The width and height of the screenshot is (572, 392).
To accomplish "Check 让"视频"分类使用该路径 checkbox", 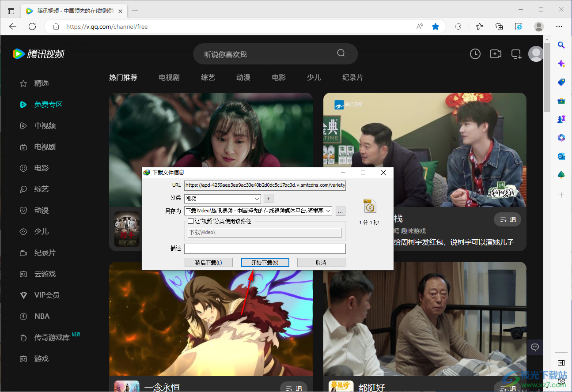I will click(190, 221).
